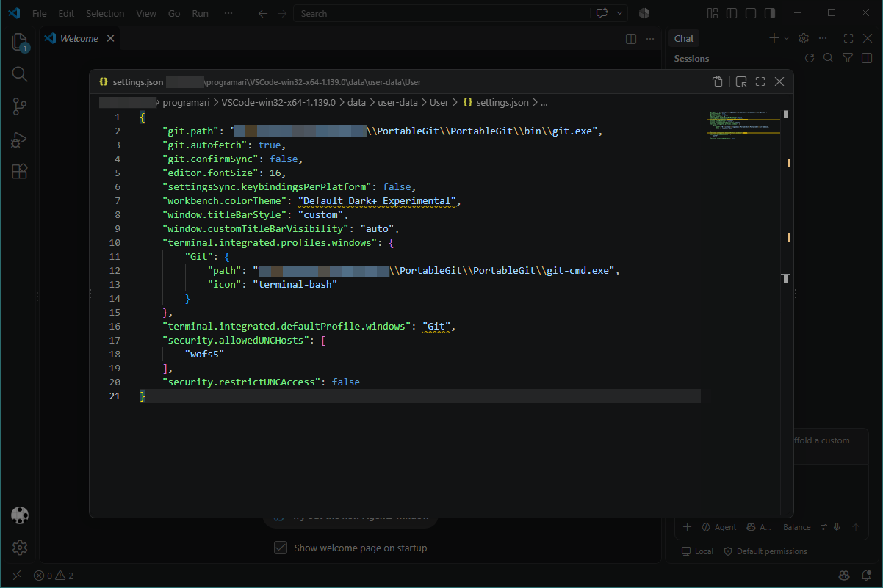Send chat message with arrow button
Screen dimensions: 883x588
(856, 527)
